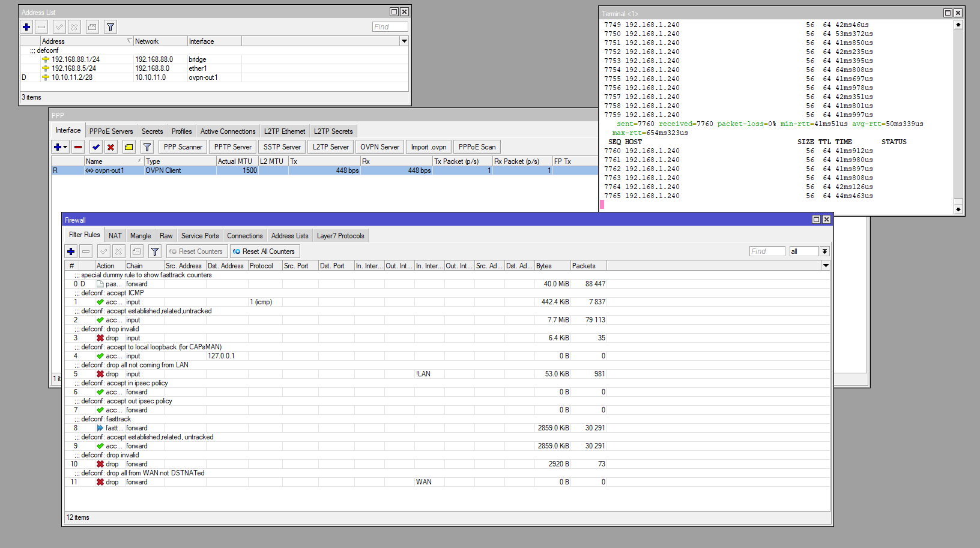The image size is (980, 548).
Task: Switch to Mangle tab in Firewall
Action: tap(141, 236)
